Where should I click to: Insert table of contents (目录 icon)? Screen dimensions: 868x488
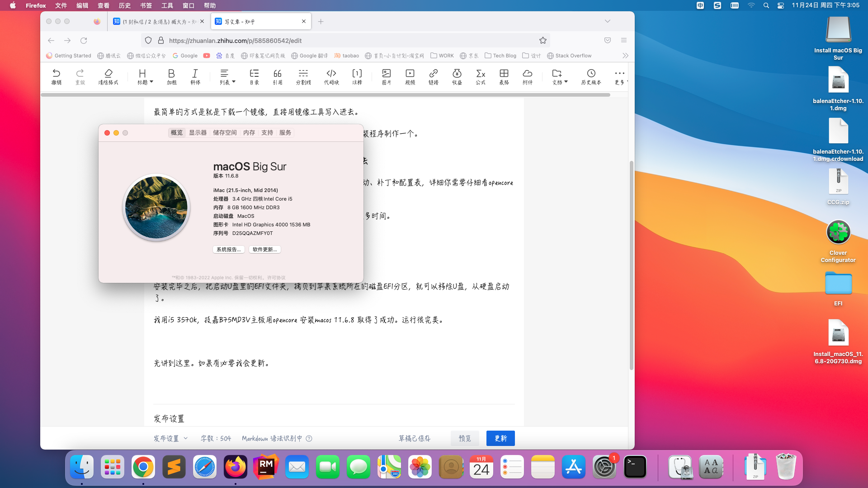pos(254,76)
